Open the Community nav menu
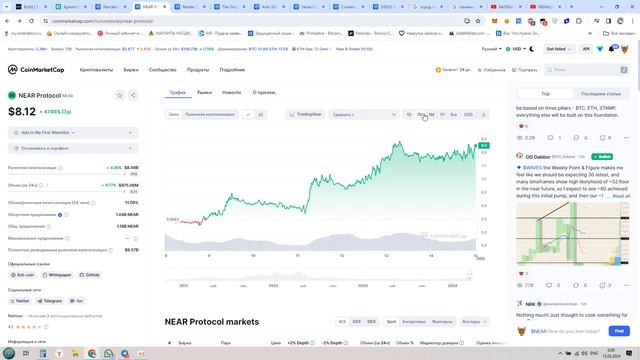This screenshot has height=360, width=640. [x=162, y=70]
